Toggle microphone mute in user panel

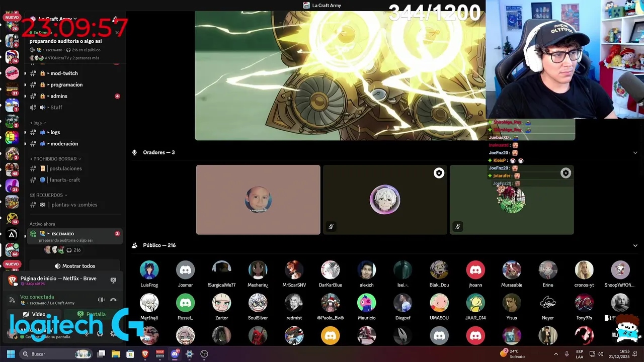click(x=86, y=333)
